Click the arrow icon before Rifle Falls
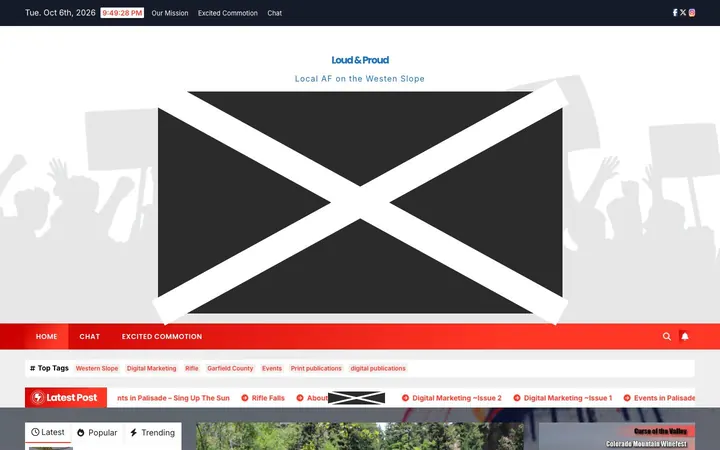The image size is (720, 450). pyautogui.click(x=245, y=398)
